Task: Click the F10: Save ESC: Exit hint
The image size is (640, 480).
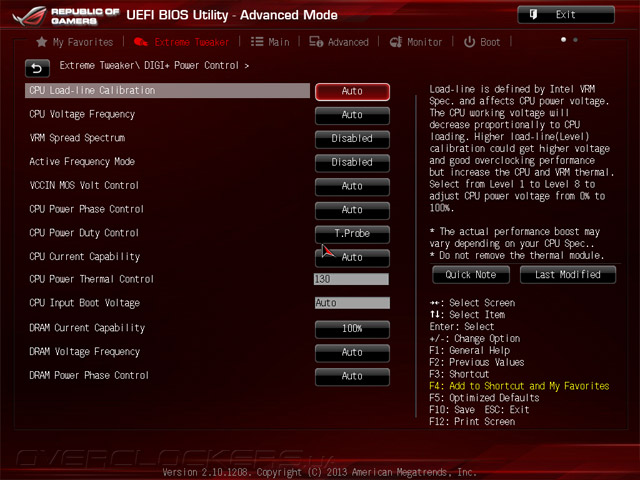Action: pyautogui.click(x=479, y=409)
